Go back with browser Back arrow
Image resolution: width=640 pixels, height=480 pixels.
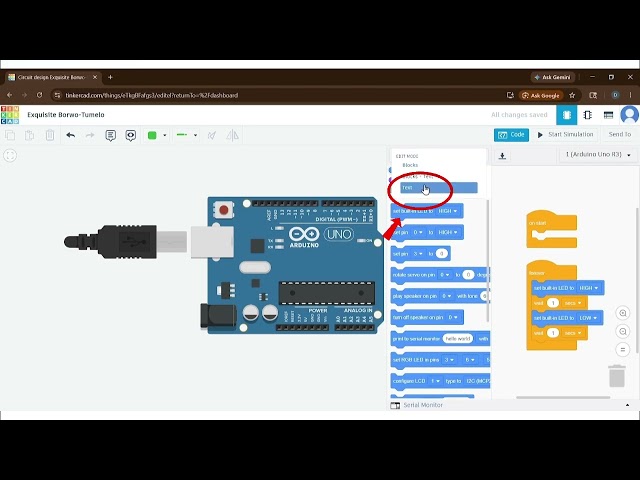9,95
